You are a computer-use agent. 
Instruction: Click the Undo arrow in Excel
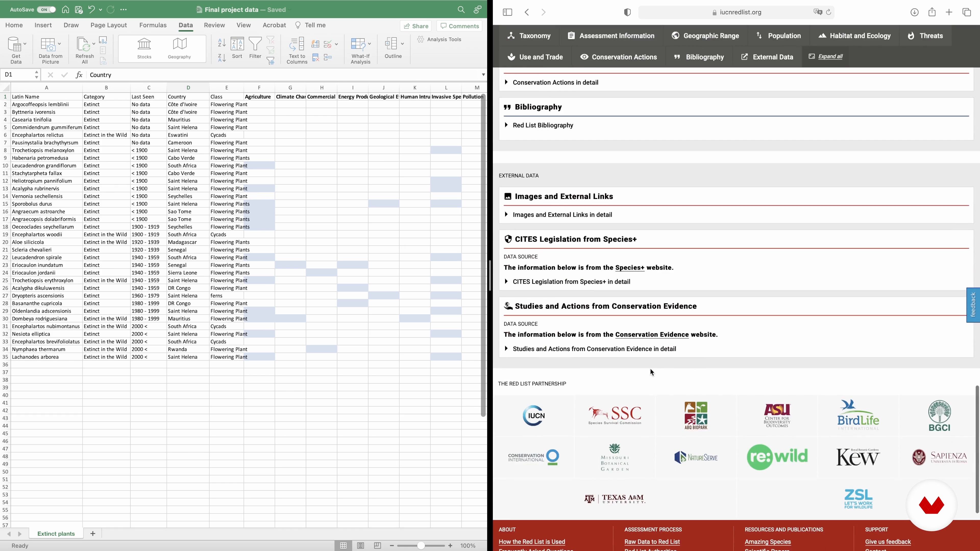coord(91,10)
